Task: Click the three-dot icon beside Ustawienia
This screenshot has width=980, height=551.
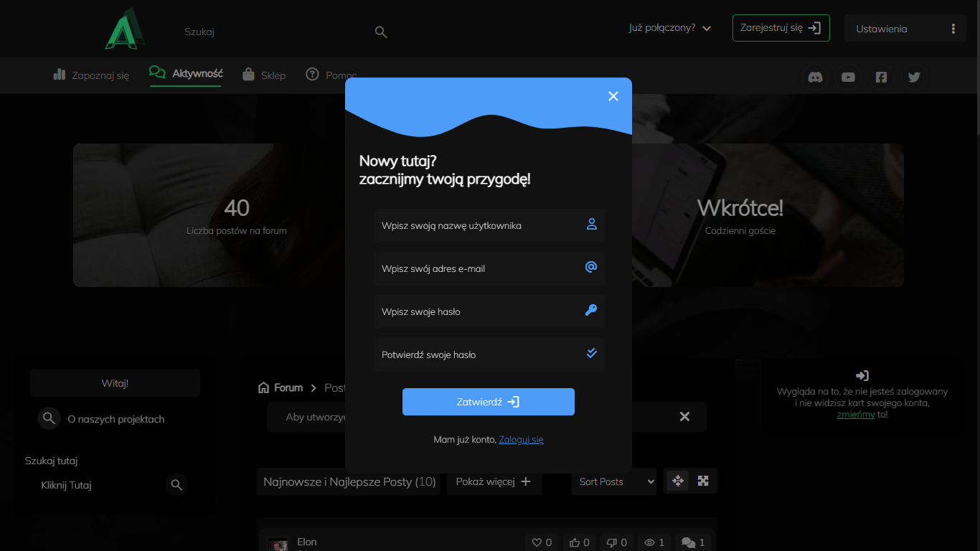Action: click(x=953, y=29)
